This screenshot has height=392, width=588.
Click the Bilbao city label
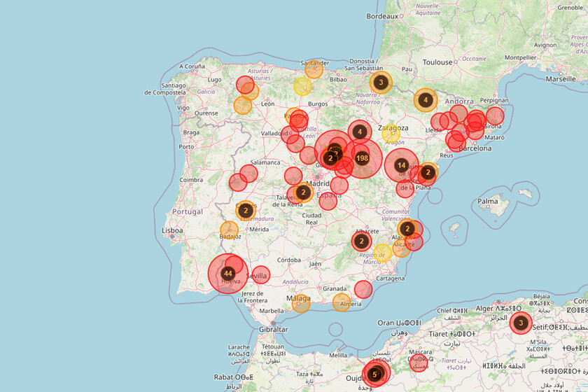(338, 80)
